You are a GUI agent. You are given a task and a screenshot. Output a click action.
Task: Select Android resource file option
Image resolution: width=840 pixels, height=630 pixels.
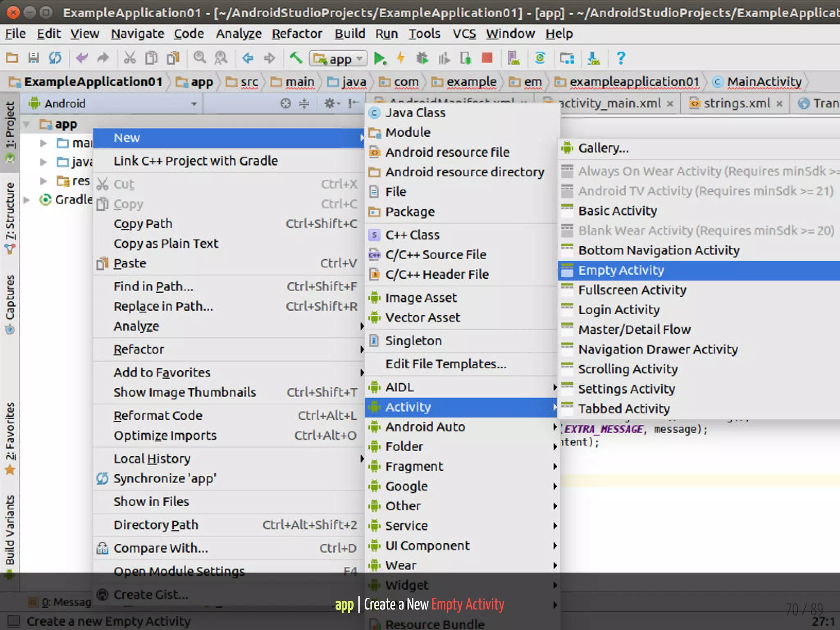pyautogui.click(x=461, y=152)
